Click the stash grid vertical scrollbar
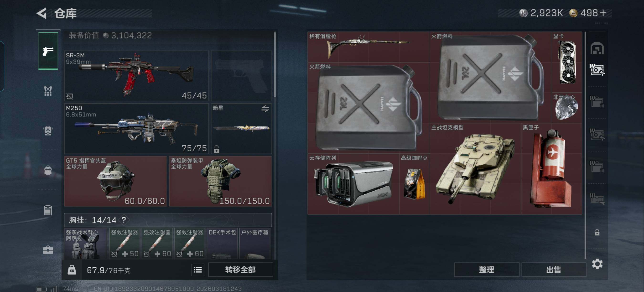This screenshot has height=292, width=644. (x=586, y=145)
